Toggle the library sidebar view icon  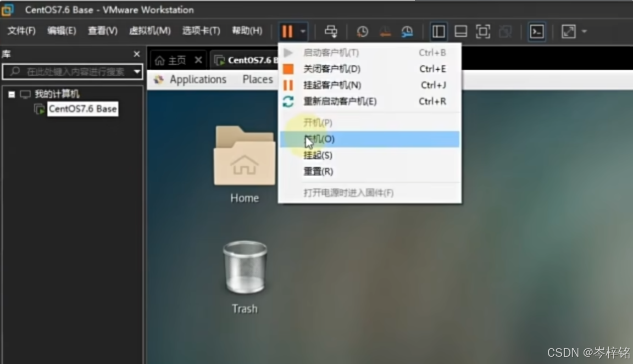point(438,31)
